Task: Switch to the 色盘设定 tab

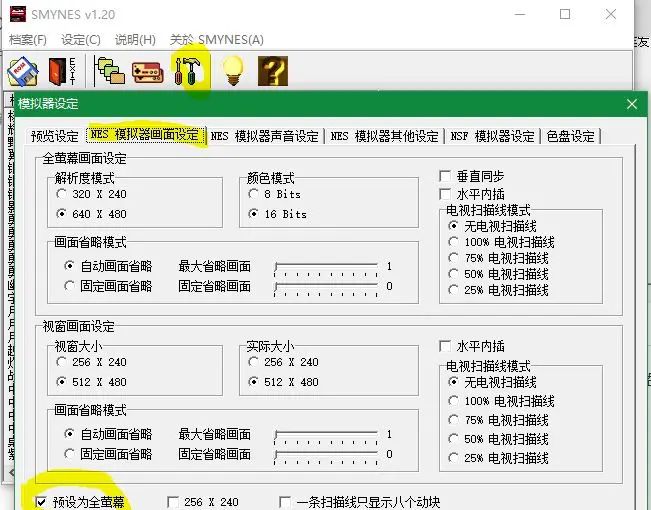Action: click(570, 136)
